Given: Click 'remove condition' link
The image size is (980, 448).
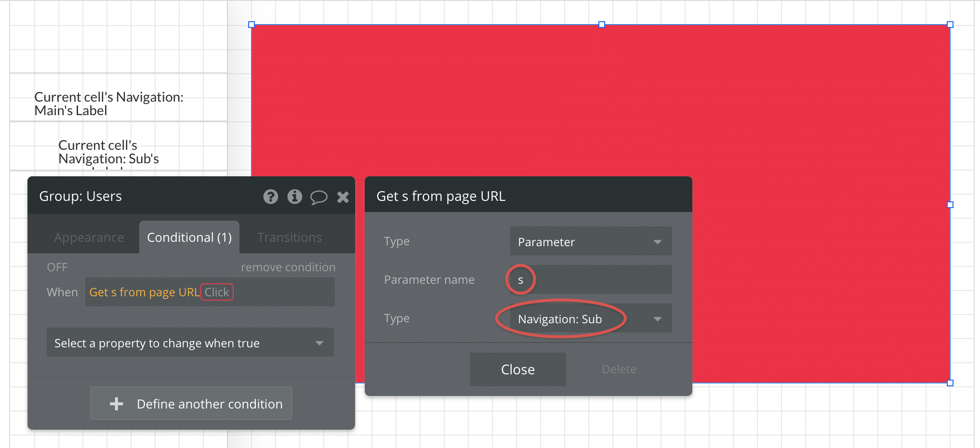Looking at the screenshot, I should tap(288, 267).
